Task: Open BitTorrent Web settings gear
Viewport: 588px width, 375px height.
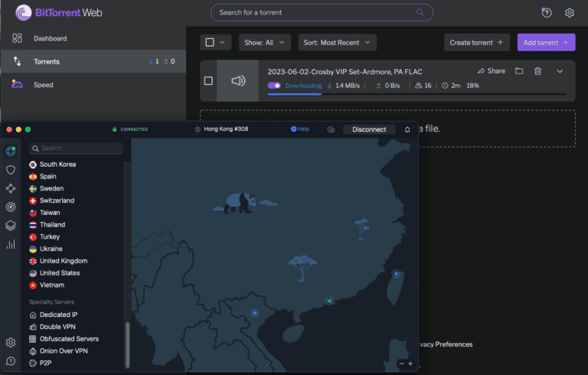Action: (x=570, y=12)
